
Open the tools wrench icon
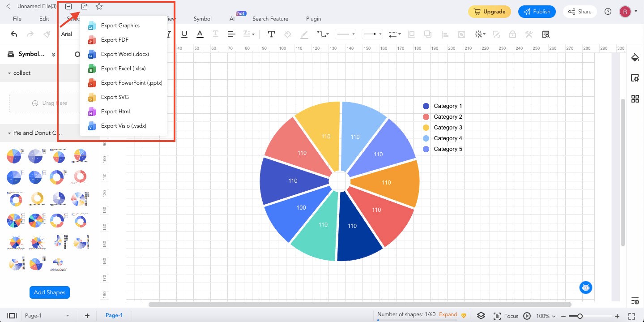click(x=529, y=34)
